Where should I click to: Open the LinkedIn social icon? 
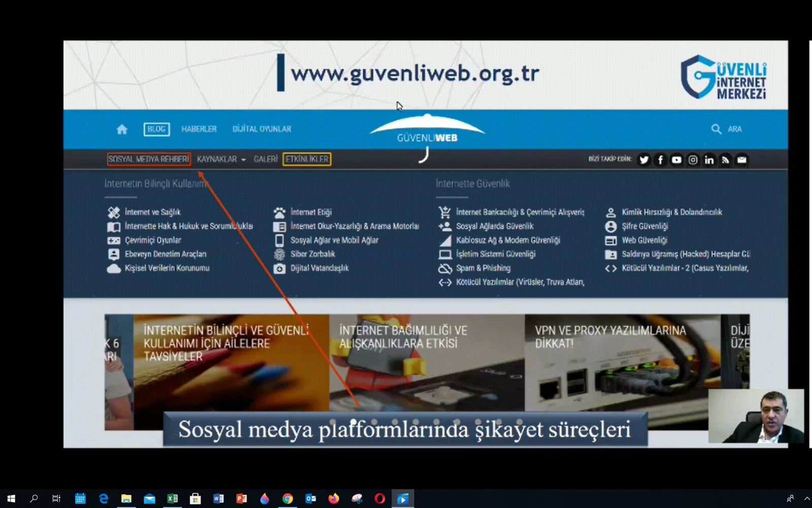[x=709, y=160]
